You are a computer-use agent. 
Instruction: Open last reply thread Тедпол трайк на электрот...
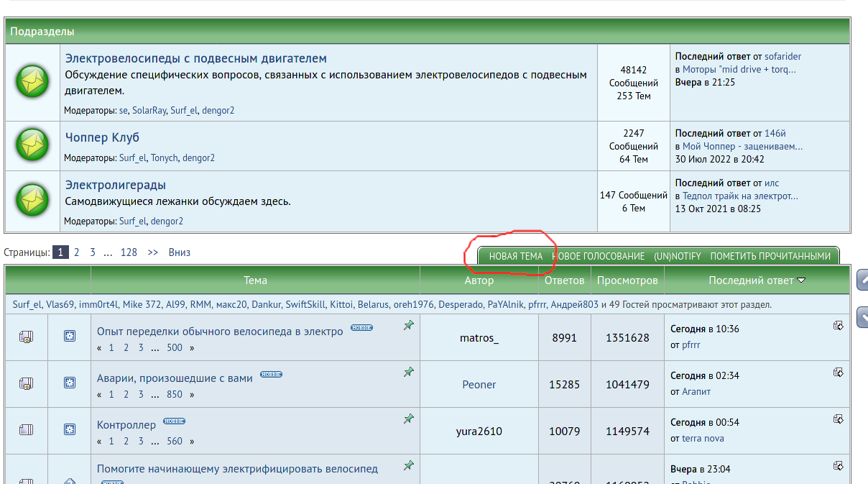tap(740, 196)
